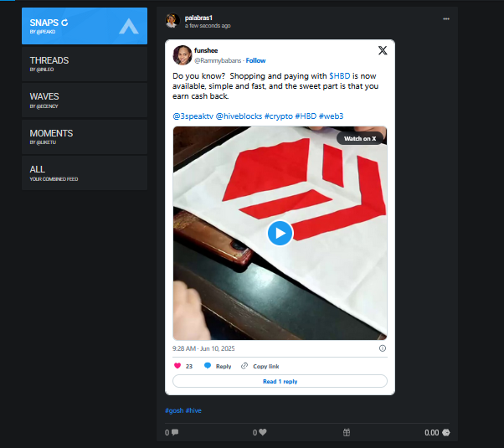
Task: Open the #crypto hashtag
Action: coord(279,116)
